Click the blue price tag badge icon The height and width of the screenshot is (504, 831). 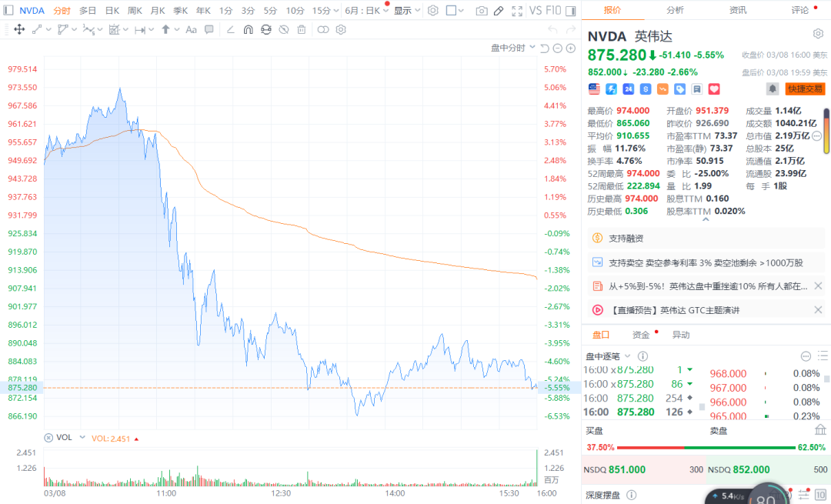point(680,89)
